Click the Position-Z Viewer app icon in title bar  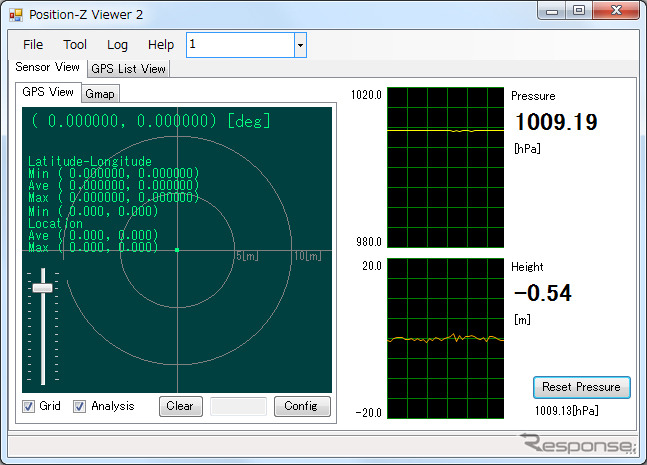[16, 16]
